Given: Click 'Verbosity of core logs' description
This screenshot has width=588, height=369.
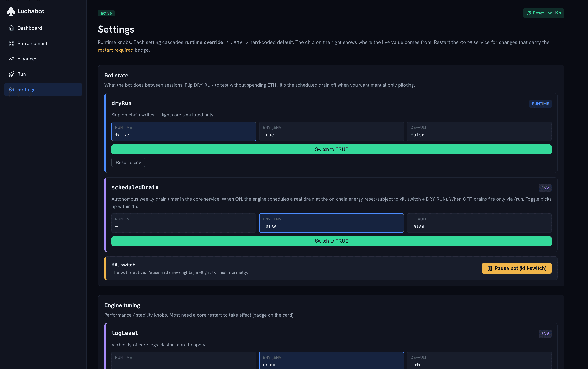Looking at the screenshot, I should click(159, 345).
